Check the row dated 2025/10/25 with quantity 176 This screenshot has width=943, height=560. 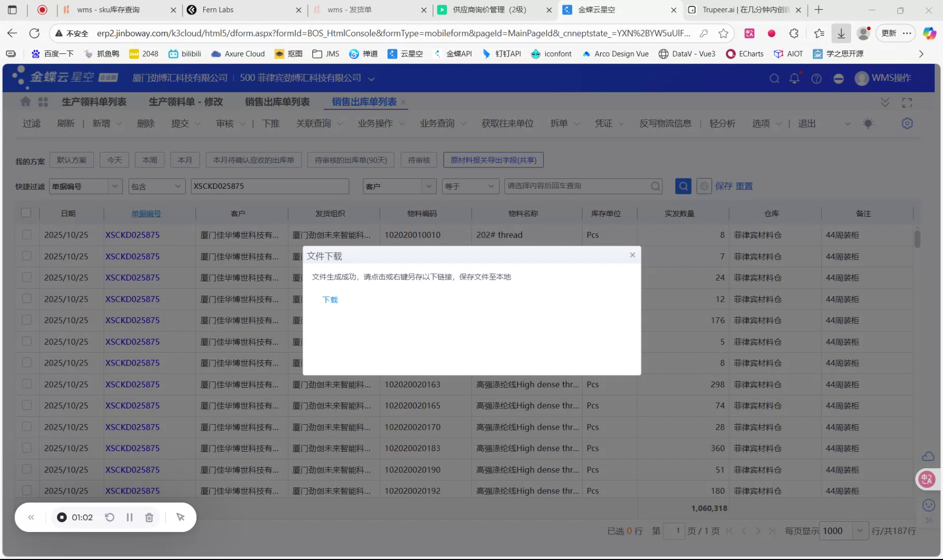point(26,320)
